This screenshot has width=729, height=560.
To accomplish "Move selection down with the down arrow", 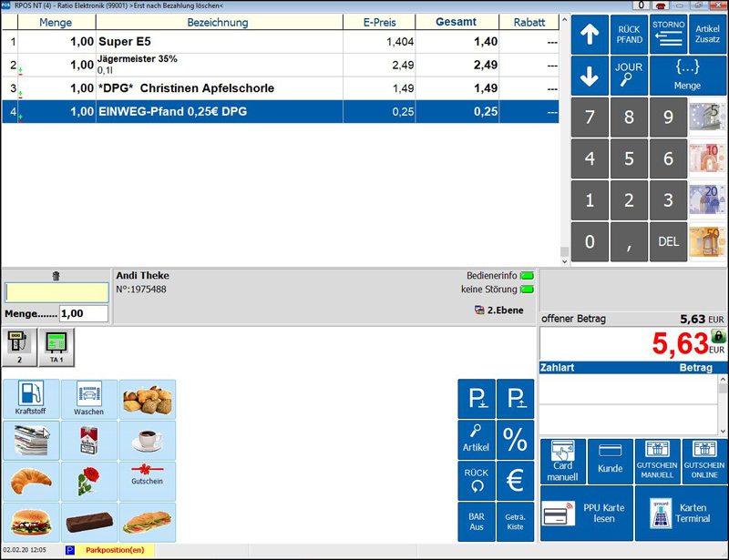I will [x=590, y=76].
